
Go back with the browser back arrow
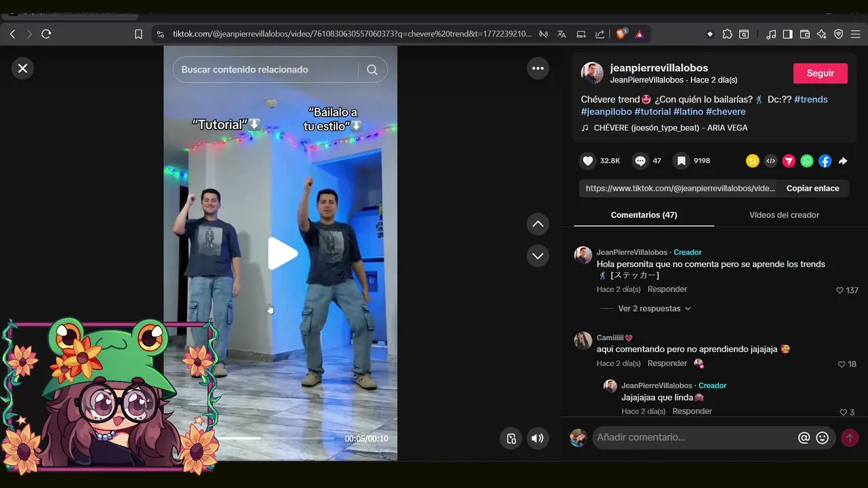click(x=12, y=34)
